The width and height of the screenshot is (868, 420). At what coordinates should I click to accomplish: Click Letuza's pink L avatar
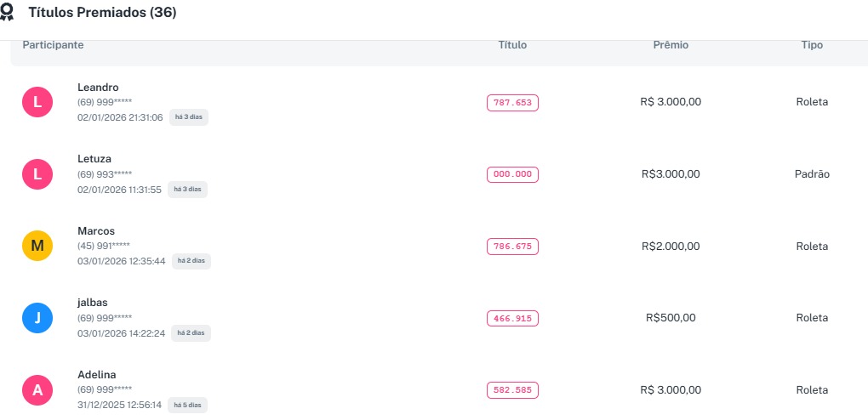37,174
